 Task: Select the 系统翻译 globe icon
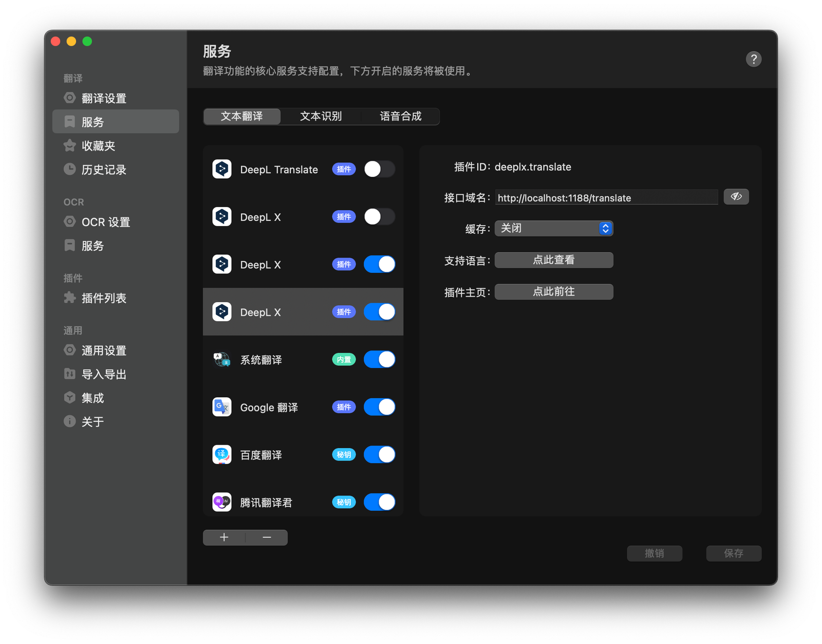pyautogui.click(x=221, y=359)
